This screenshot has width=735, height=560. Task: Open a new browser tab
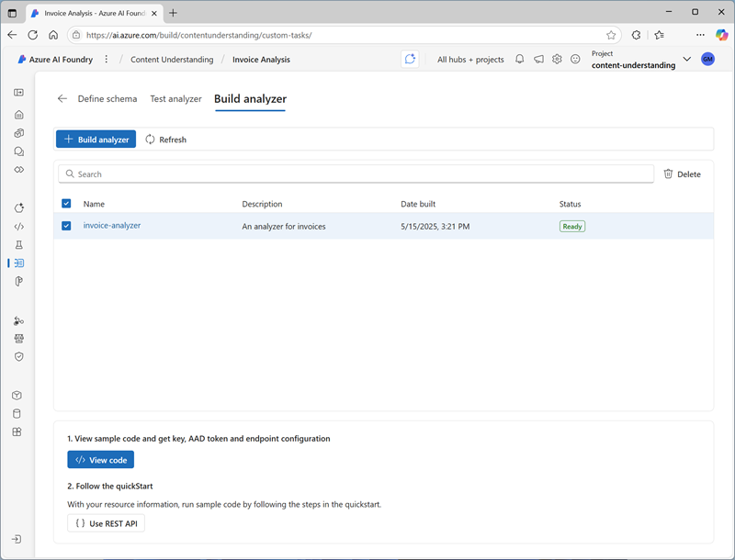coord(173,13)
